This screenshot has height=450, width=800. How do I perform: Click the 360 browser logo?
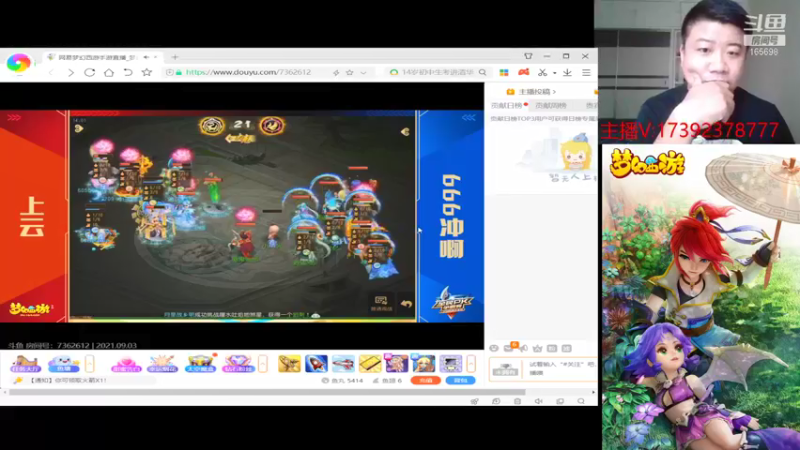[x=18, y=63]
